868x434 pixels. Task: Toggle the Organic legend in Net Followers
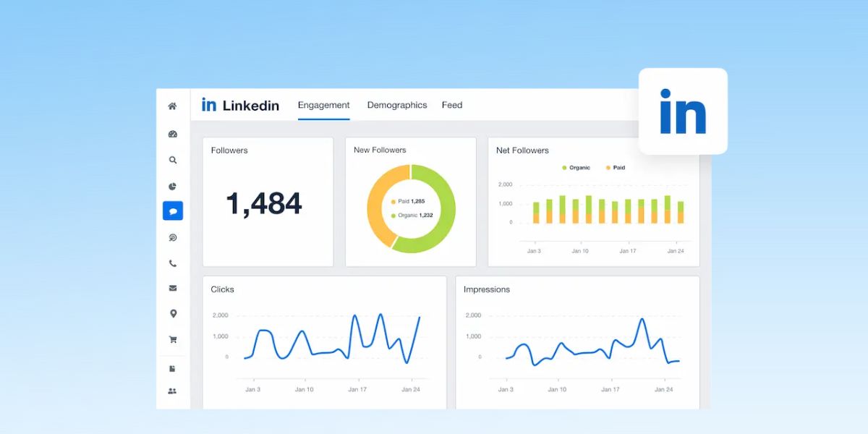[576, 168]
